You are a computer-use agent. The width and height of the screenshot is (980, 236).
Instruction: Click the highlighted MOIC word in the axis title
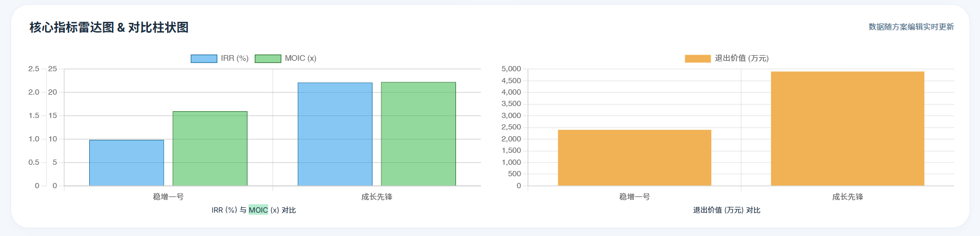[x=258, y=210]
